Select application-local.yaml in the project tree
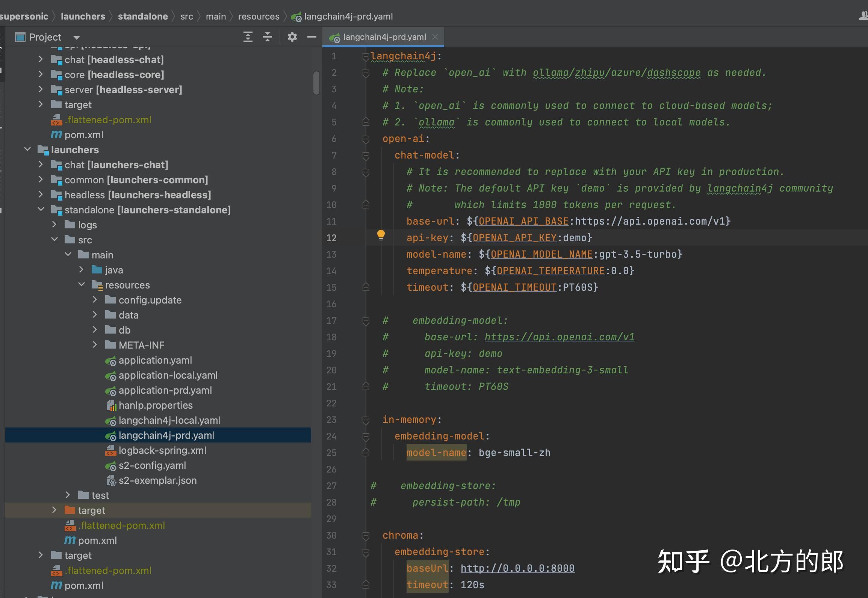868x598 pixels. point(168,375)
